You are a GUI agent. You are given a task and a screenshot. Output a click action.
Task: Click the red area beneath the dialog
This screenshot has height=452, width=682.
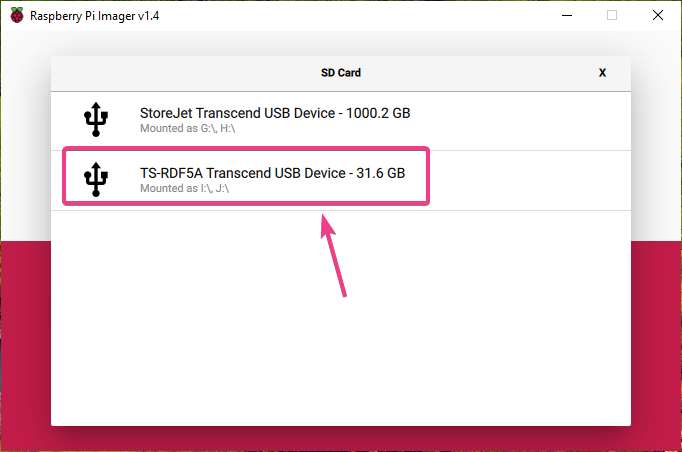341,440
